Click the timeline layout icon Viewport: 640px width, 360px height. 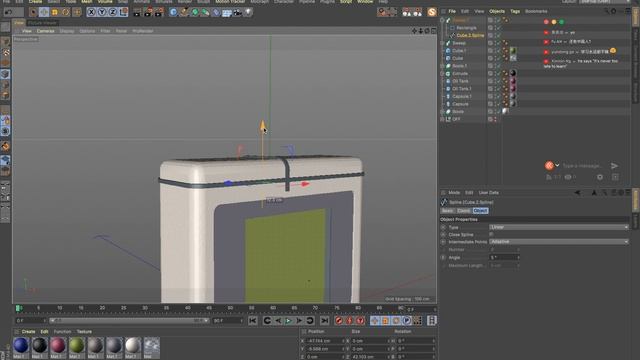tap(432, 321)
